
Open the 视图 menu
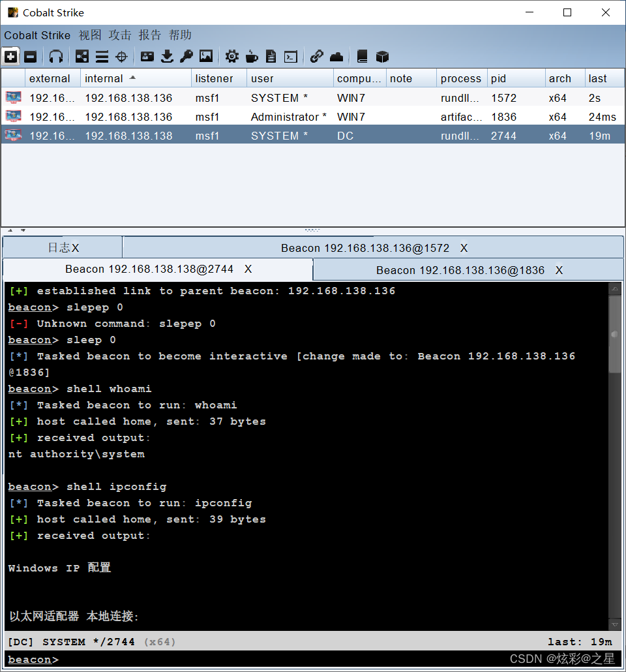[90, 35]
